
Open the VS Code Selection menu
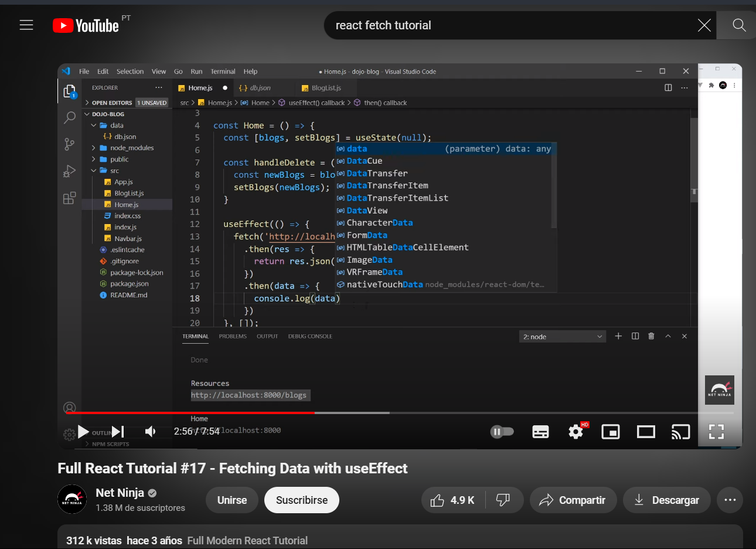[130, 72]
